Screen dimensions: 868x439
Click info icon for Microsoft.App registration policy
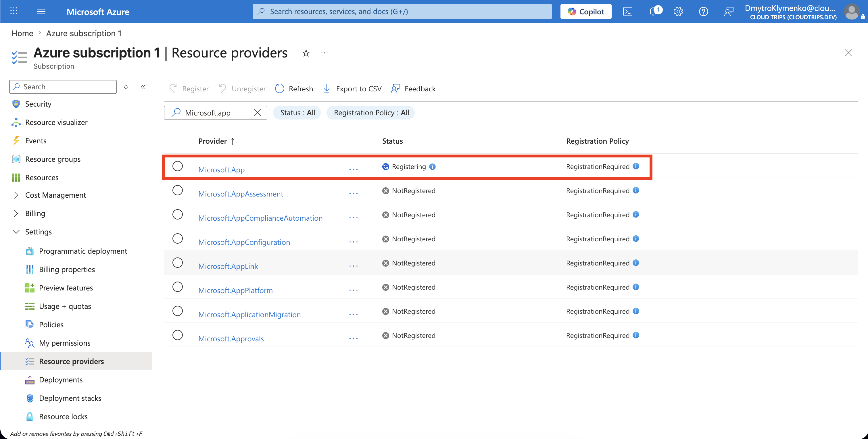point(636,166)
